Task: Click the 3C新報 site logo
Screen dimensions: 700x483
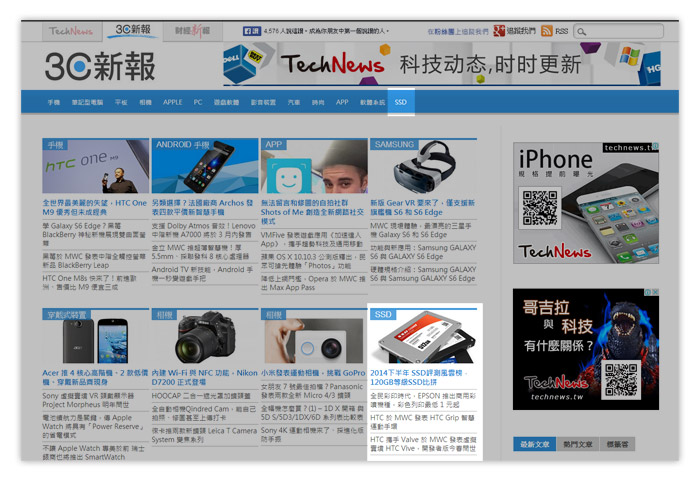Action: pyautogui.click(x=100, y=66)
